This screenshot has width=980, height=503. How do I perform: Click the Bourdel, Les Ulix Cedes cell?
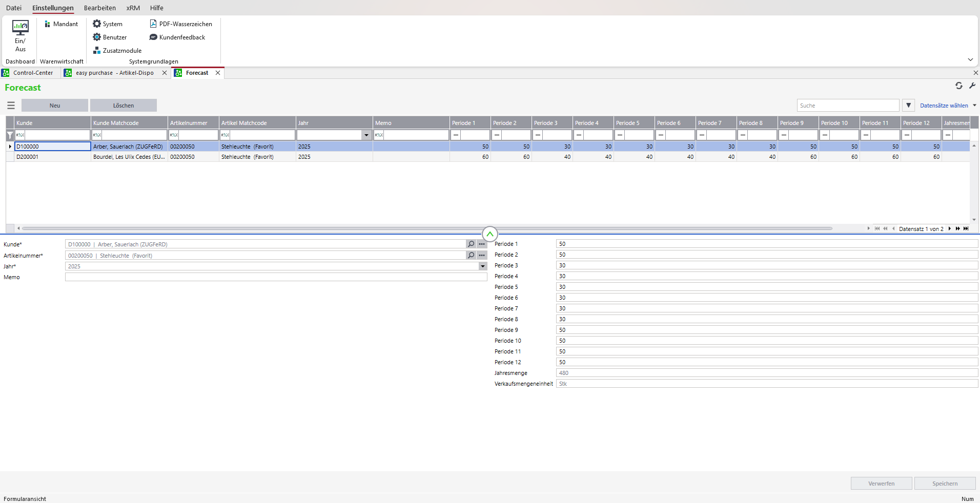pos(130,157)
